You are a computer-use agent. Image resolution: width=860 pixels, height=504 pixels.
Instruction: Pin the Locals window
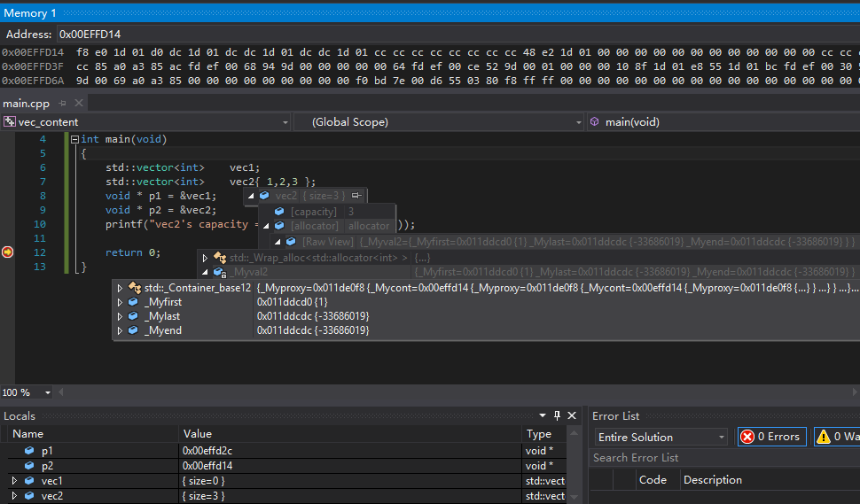click(558, 415)
